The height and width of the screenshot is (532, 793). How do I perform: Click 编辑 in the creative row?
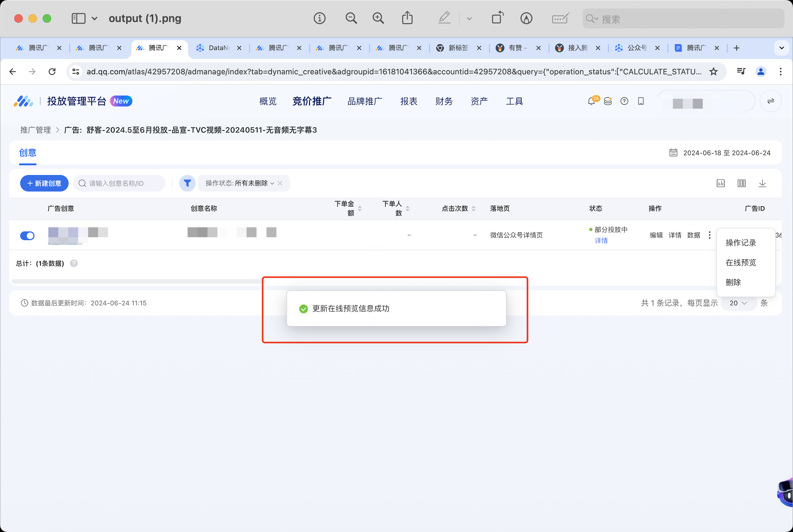(x=656, y=235)
